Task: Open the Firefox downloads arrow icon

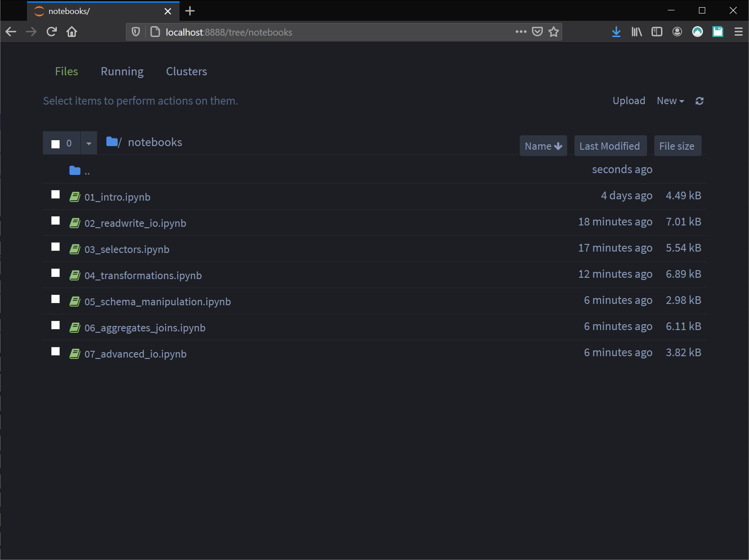Action: coord(616,32)
